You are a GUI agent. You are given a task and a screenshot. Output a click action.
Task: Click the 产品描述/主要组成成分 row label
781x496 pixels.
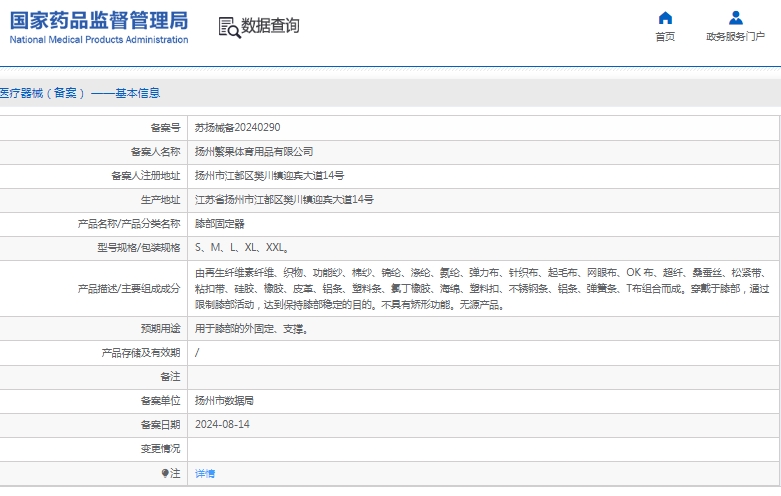click(129, 288)
